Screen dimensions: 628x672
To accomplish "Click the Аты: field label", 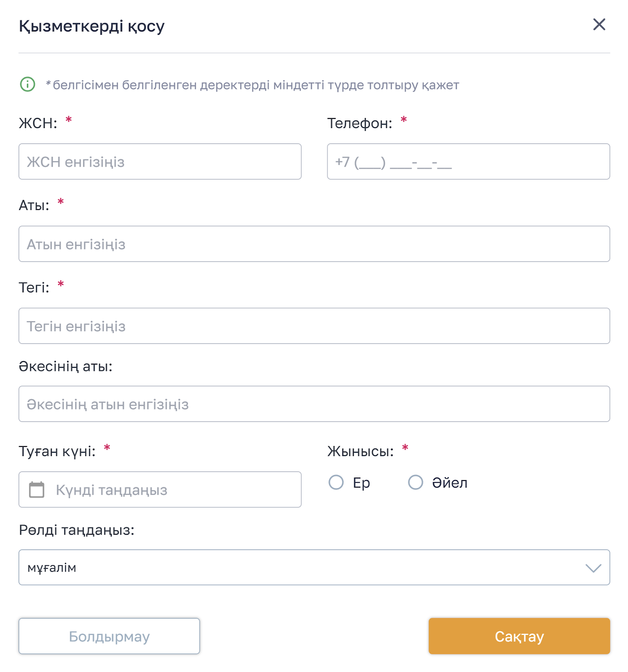I will [x=34, y=205].
